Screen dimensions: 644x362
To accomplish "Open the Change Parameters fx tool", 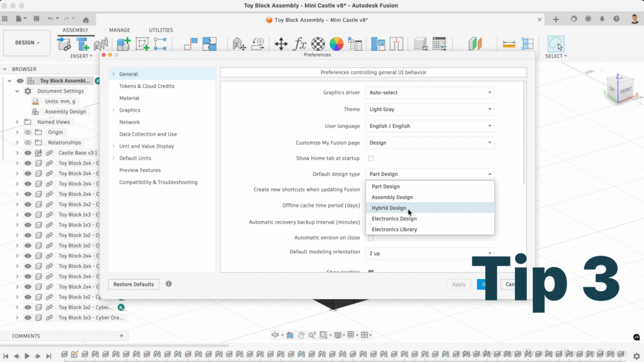I will [301, 44].
